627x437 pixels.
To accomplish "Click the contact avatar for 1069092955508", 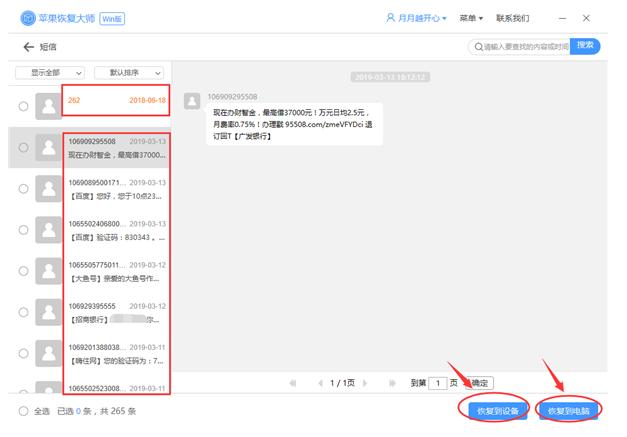I will pyautogui.click(x=46, y=148).
